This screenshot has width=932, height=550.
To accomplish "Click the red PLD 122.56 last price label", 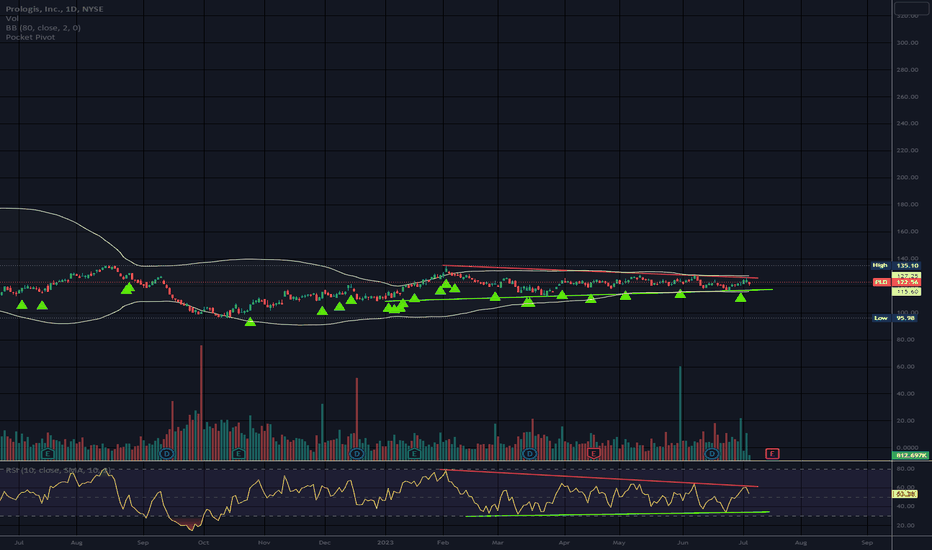I will click(x=896, y=282).
